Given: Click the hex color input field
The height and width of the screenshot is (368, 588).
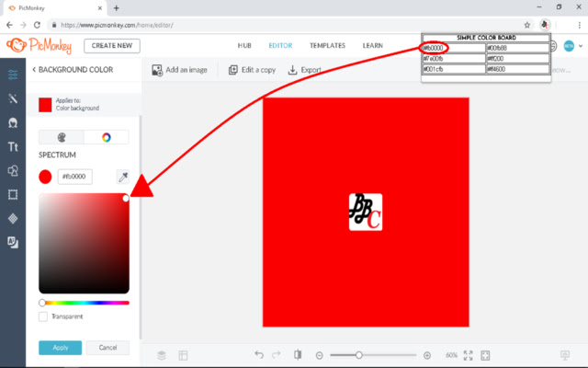Looking at the screenshot, I should click(x=75, y=177).
